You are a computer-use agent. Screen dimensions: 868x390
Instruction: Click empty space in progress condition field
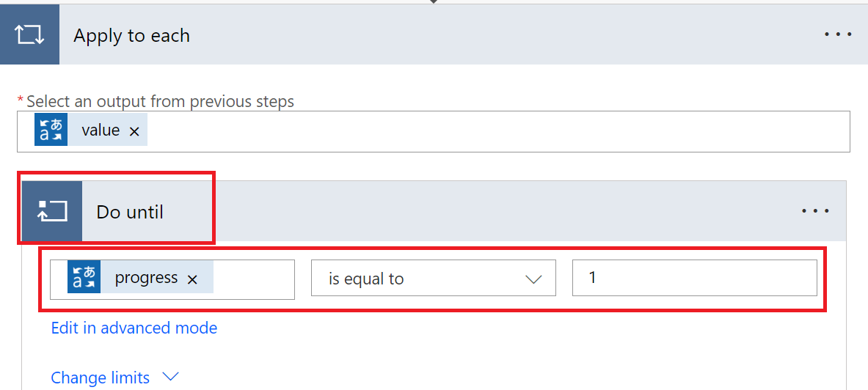pyautogui.click(x=253, y=279)
